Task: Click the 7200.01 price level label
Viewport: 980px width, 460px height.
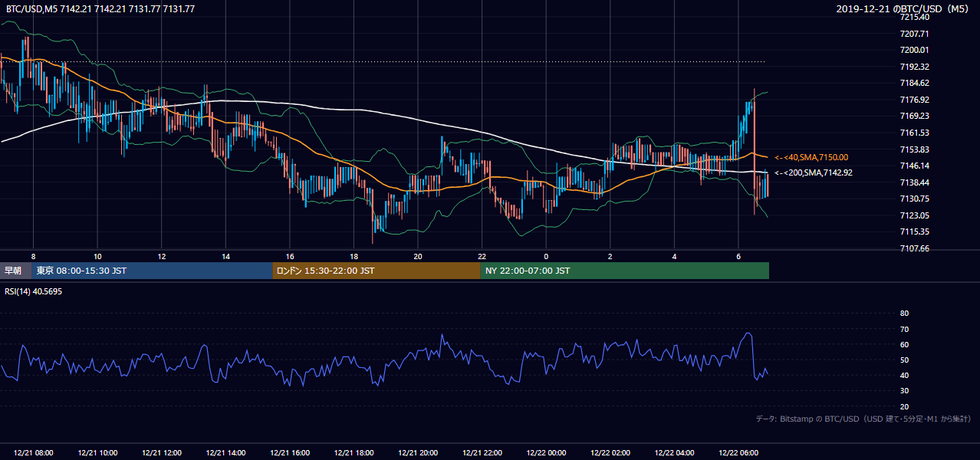Action: click(914, 50)
